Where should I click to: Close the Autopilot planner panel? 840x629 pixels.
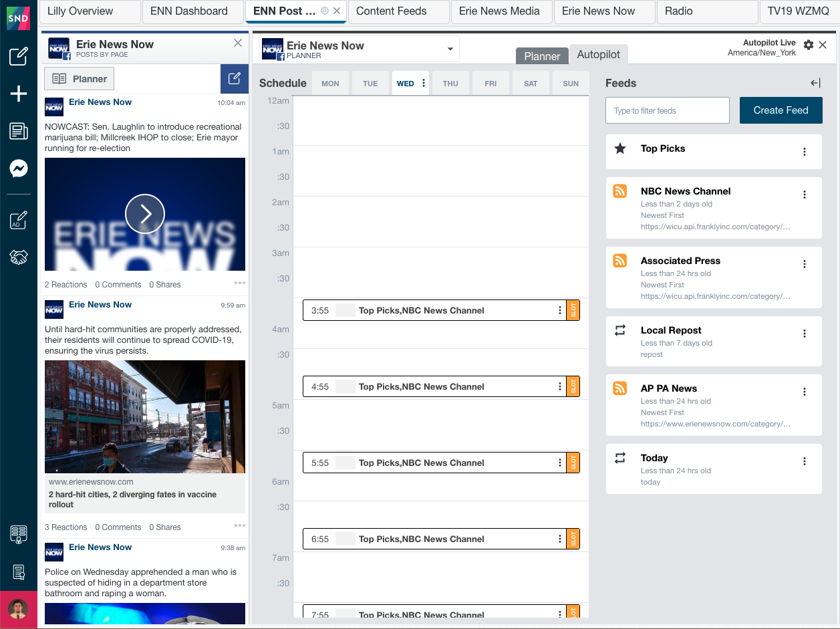(x=823, y=45)
